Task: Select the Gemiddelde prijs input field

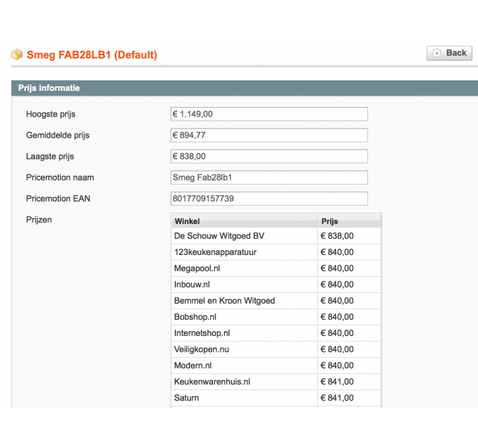Action: [269, 135]
